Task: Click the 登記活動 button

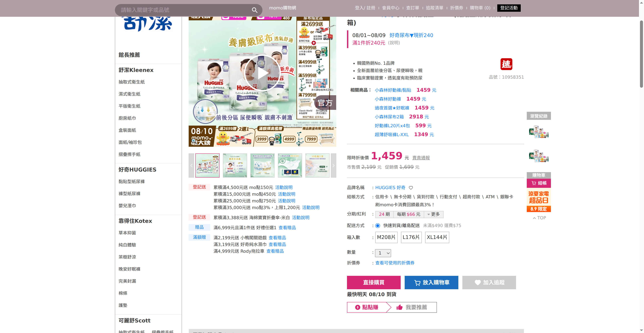Action: point(509,8)
